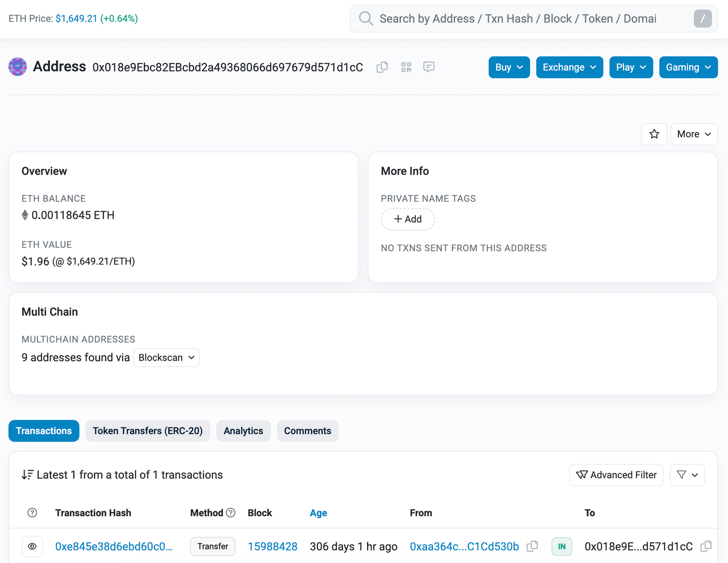Image resolution: width=728 pixels, height=563 pixels.
Task: Open the Analytics tab
Action: click(243, 431)
